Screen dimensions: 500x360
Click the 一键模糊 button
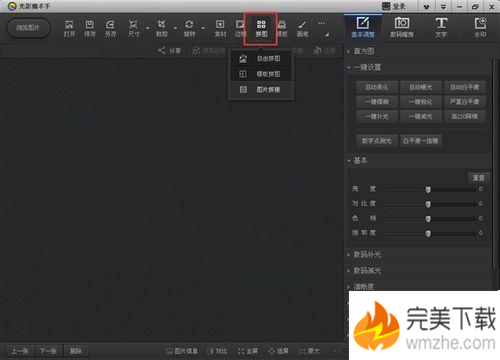pos(377,102)
